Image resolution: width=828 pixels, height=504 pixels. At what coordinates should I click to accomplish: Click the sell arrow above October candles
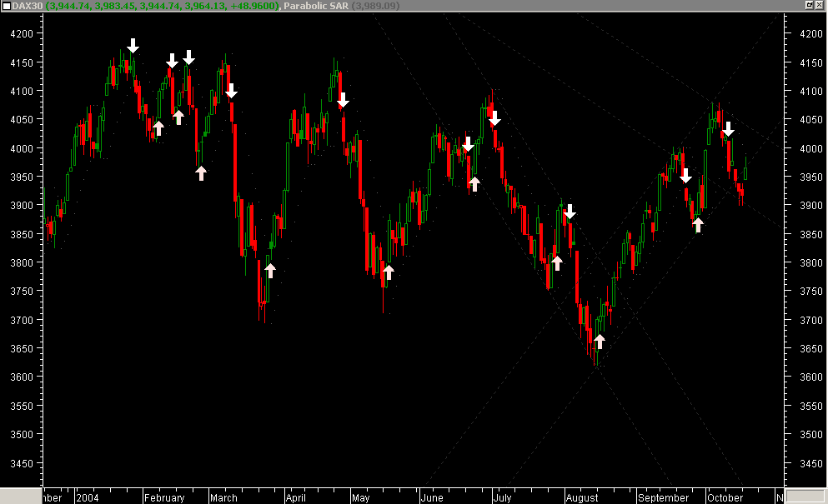(728, 129)
